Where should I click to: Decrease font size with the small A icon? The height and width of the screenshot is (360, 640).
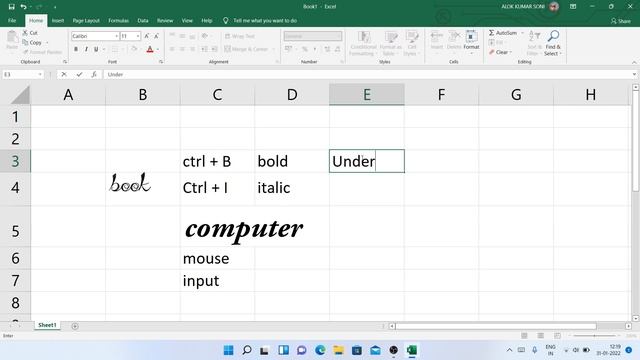pyautogui.click(x=156, y=36)
